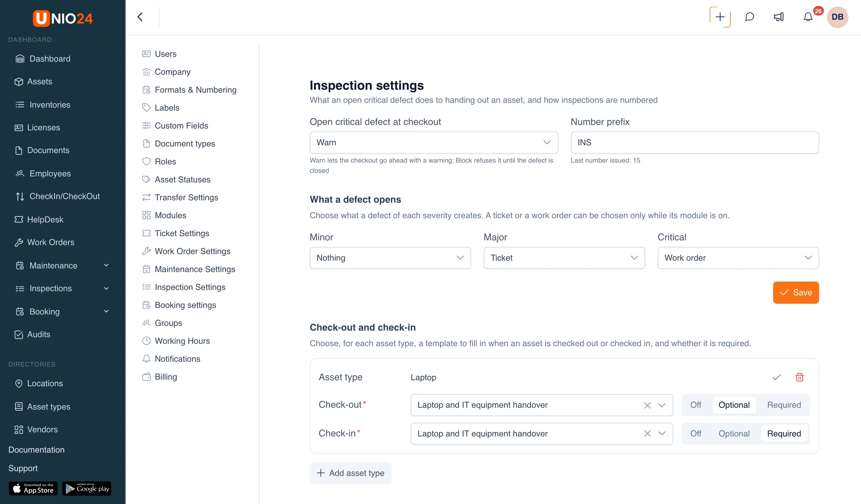861x504 pixels.
Task: Open the announcements megaphone icon
Action: click(x=779, y=17)
